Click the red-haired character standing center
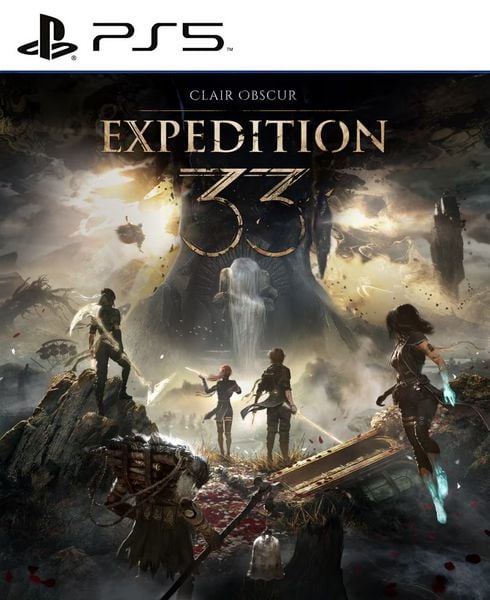Viewport: 490px width, 600px height. pyautogui.click(x=221, y=409)
